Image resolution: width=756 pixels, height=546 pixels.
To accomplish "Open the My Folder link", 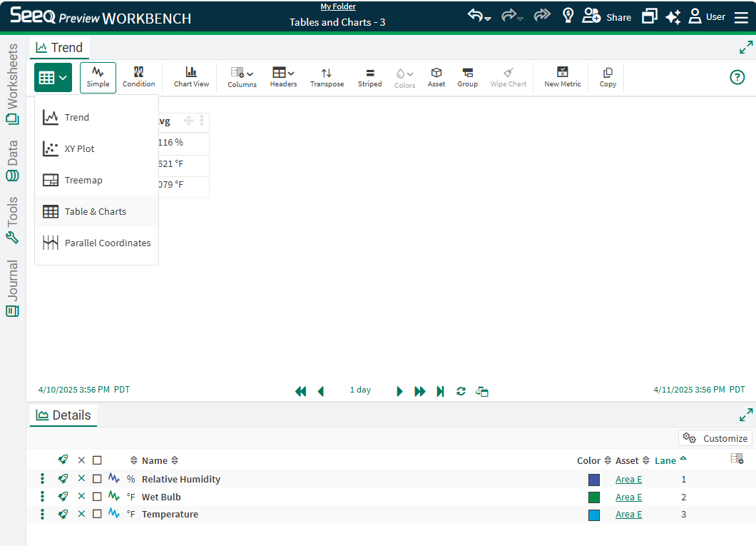I will point(337,7).
